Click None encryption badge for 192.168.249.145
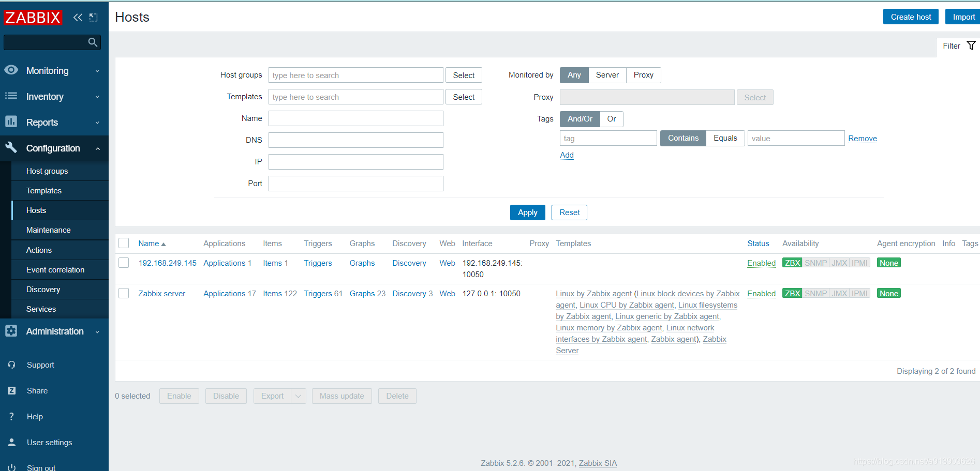The width and height of the screenshot is (980, 471). click(889, 263)
